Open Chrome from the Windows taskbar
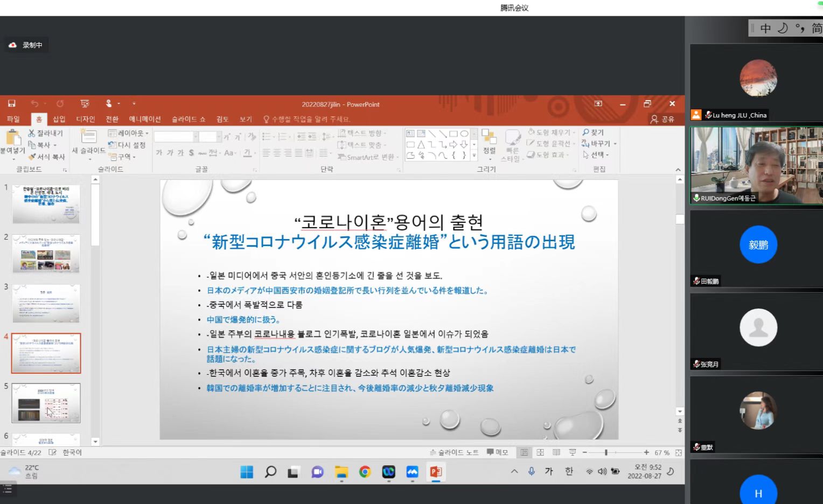The image size is (823, 504). [x=365, y=472]
